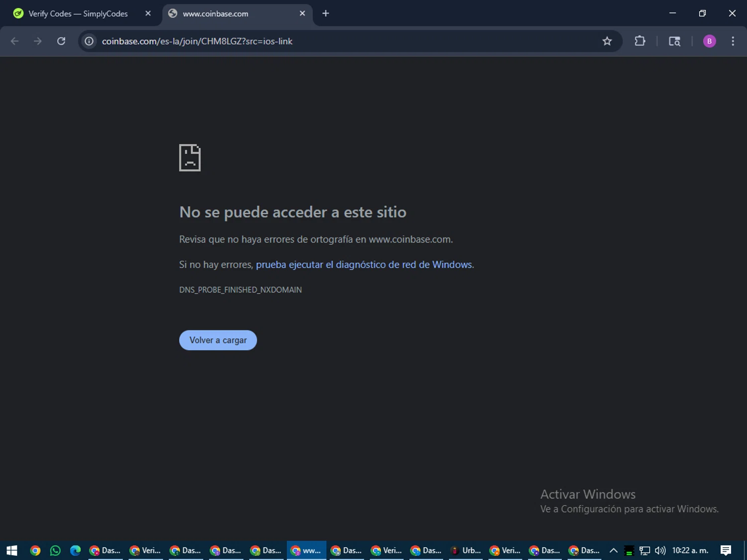Open the profile B avatar
Screen dimensions: 747x560
[x=709, y=41]
